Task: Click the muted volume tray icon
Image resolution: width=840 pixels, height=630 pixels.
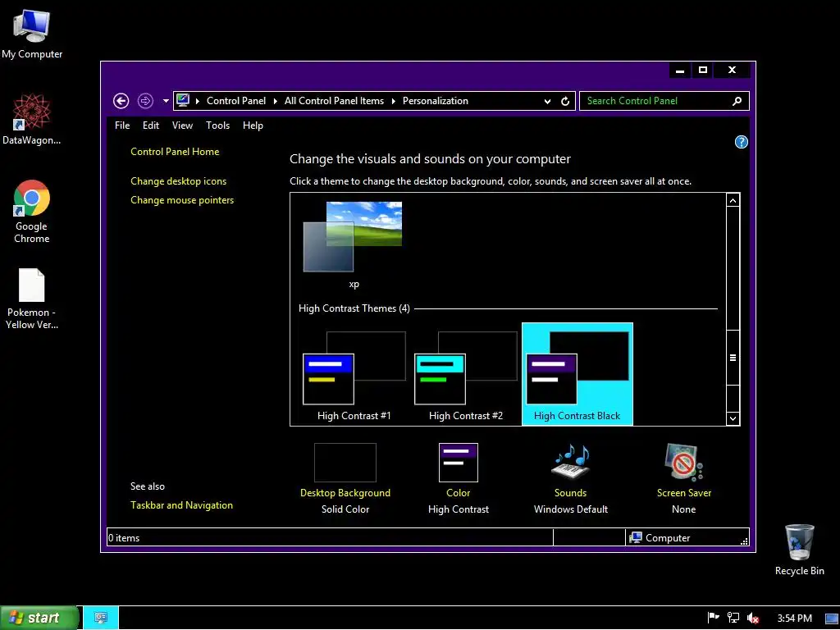Action: click(753, 619)
